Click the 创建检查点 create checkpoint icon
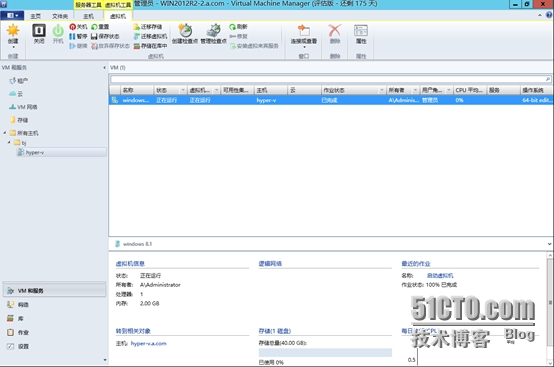This screenshot has height=367, width=554. [185, 30]
